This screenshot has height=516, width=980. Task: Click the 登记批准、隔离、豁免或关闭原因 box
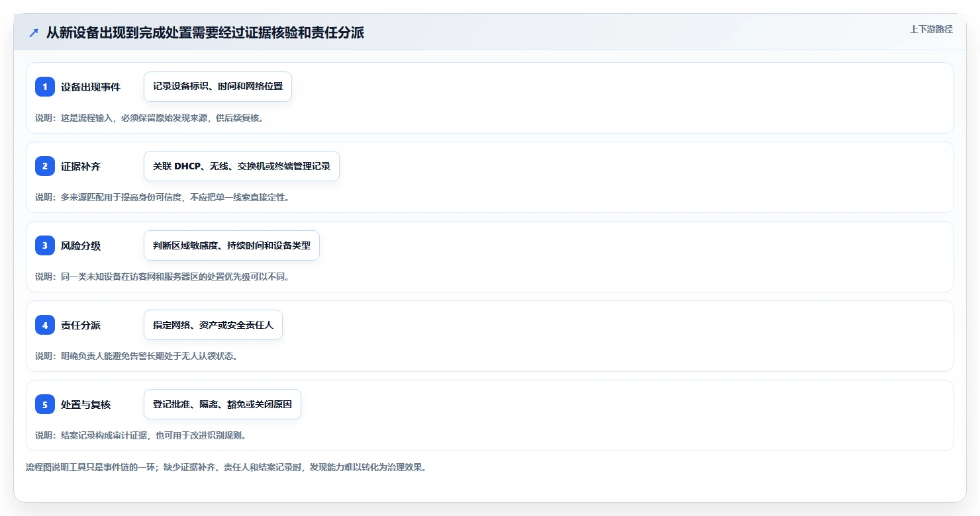click(222, 404)
